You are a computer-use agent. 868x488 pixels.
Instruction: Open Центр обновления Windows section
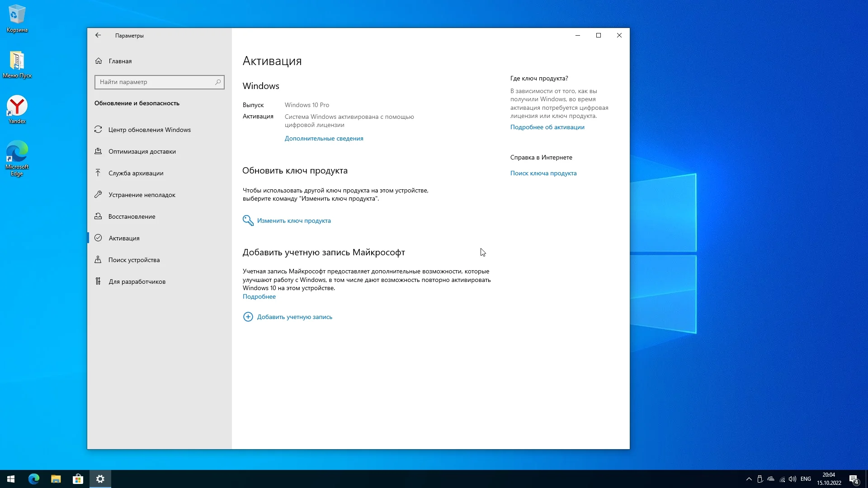149,130
